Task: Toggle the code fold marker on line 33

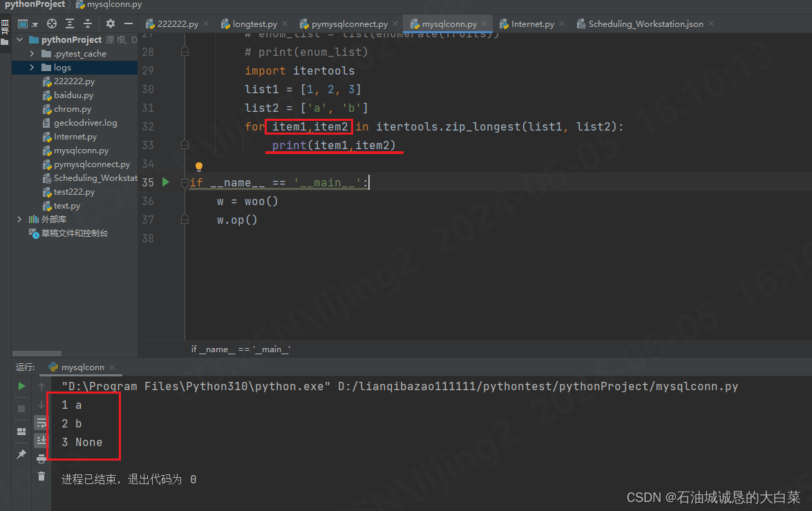Action: pyautogui.click(x=185, y=145)
